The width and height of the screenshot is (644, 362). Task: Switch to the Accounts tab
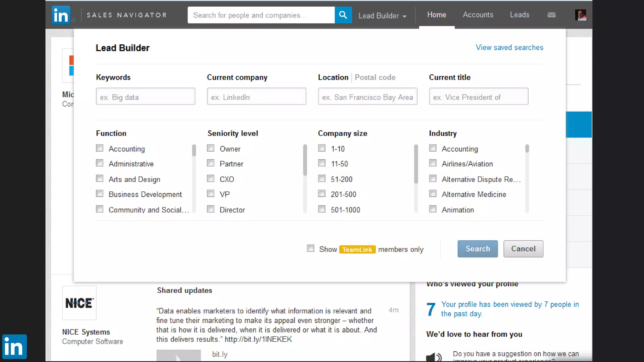[478, 15]
